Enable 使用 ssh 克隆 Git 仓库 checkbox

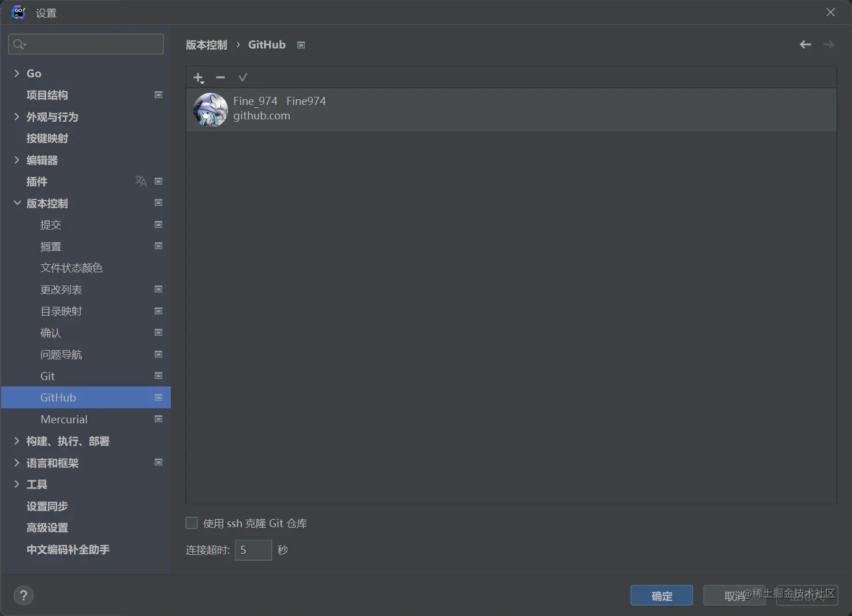click(x=192, y=523)
